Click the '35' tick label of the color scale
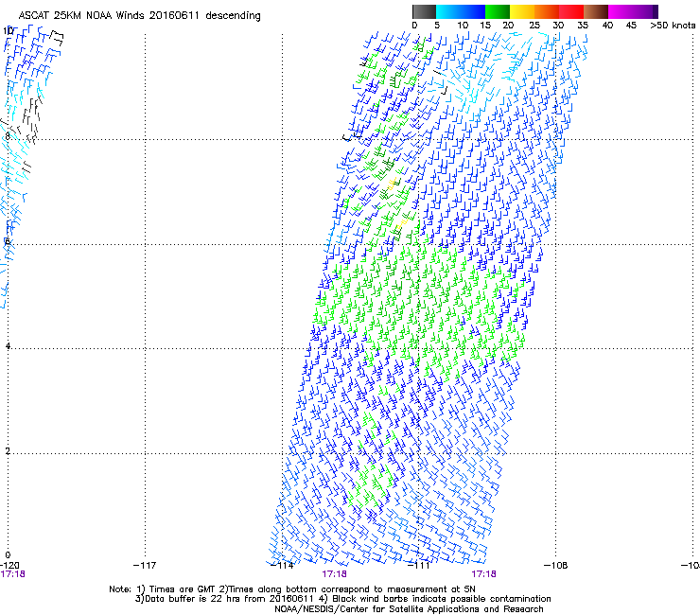The image size is (700, 615). tap(583, 26)
